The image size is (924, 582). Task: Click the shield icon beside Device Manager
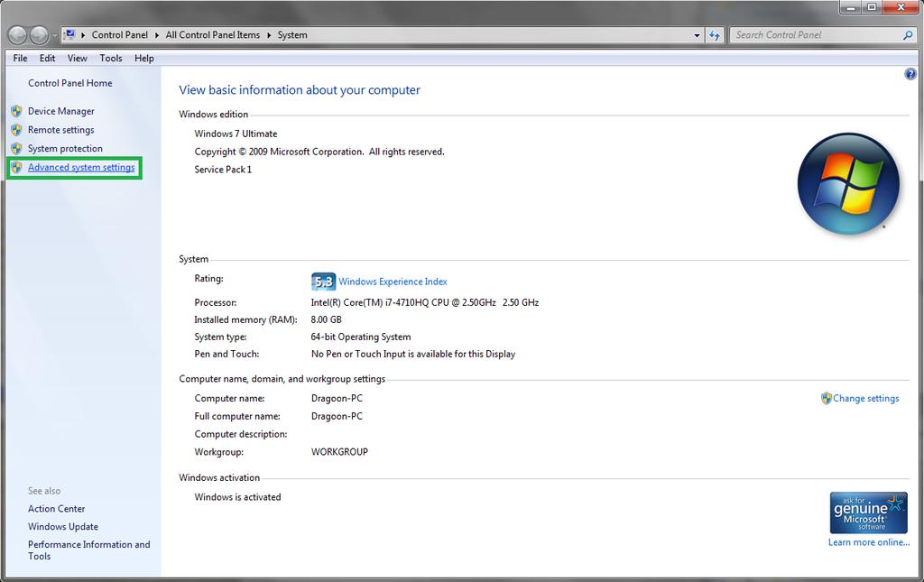point(16,111)
